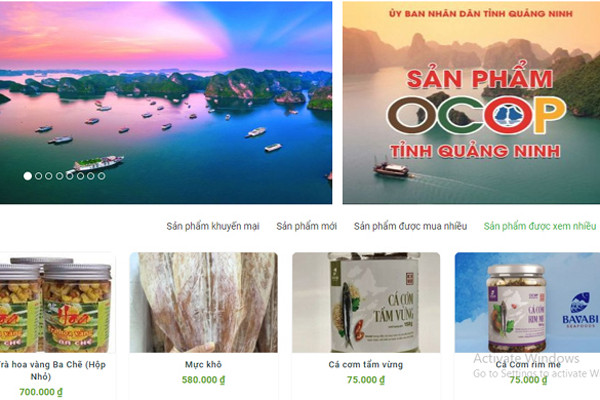Select the first carousel slide dot
600x400 pixels.
point(28,176)
